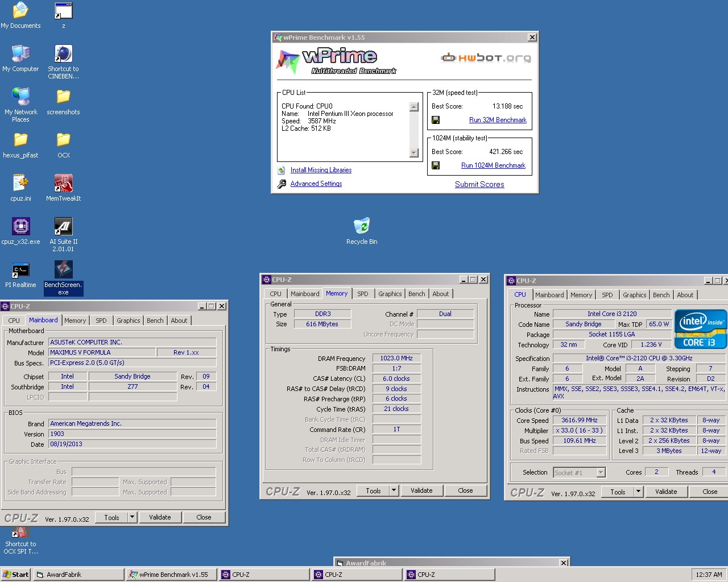Click Run 1024M Benchmark link
728x582 pixels.
(493, 165)
